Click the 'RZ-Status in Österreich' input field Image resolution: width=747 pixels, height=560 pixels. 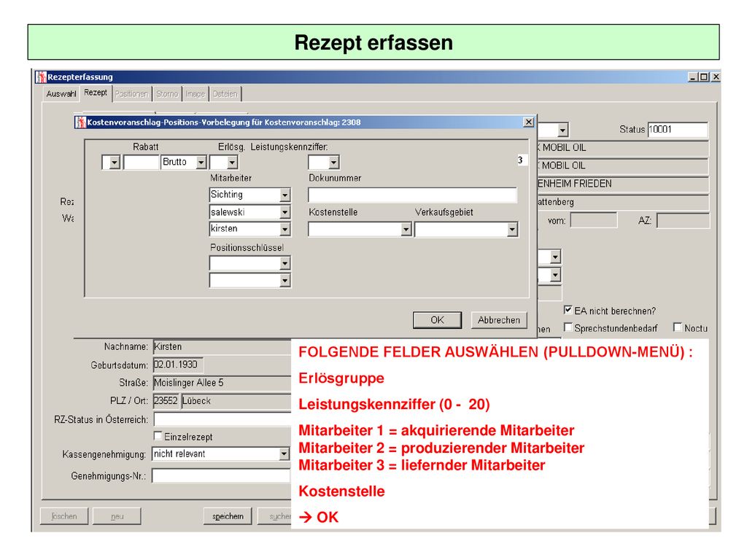(x=222, y=419)
